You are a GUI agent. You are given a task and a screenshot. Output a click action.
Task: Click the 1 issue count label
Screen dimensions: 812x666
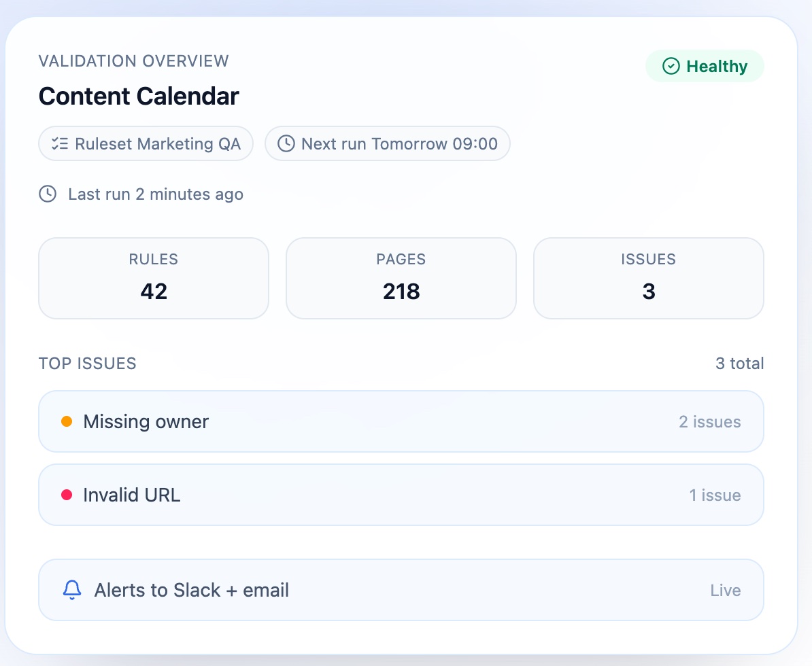pyautogui.click(x=715, y=495)
